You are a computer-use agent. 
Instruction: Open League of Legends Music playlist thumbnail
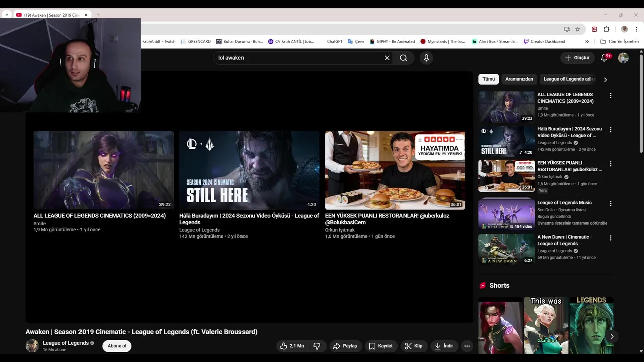pyautogui.click(x=507, y=215)
